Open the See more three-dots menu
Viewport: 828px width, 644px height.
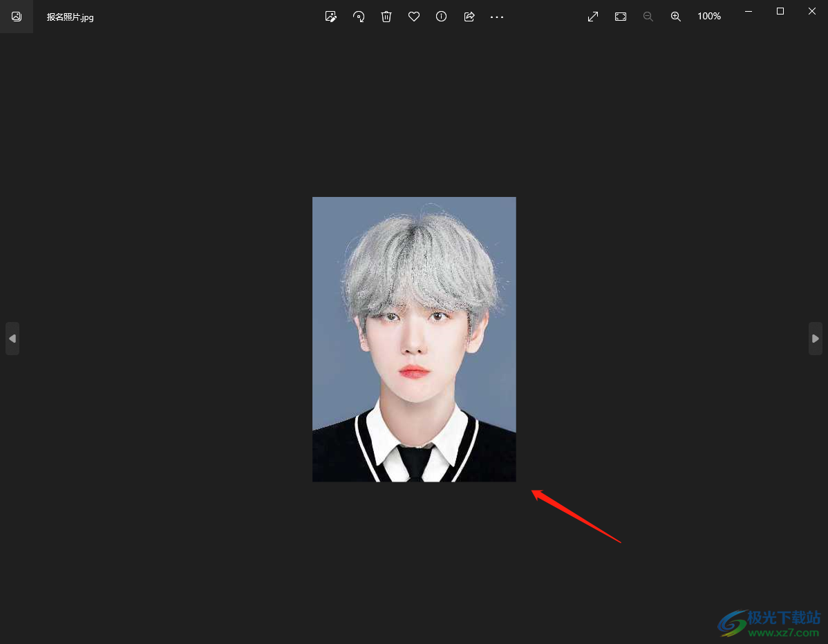(497, 17)
